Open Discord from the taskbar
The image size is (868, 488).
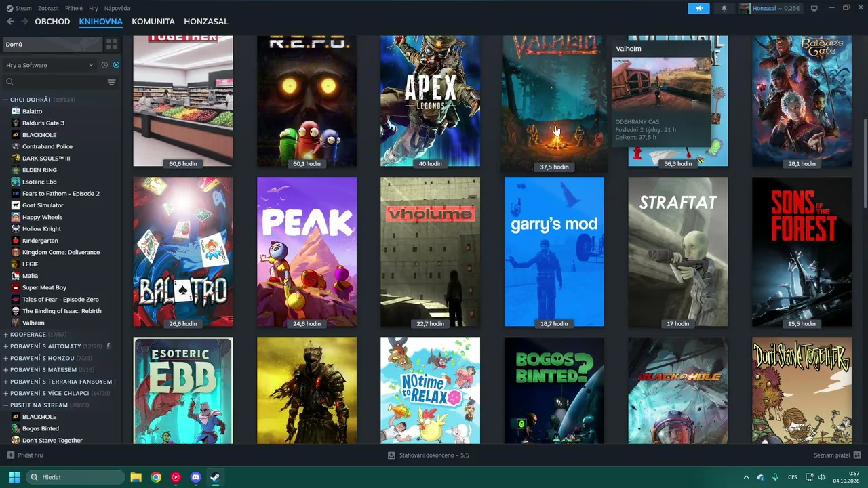[x=196, y=477]
